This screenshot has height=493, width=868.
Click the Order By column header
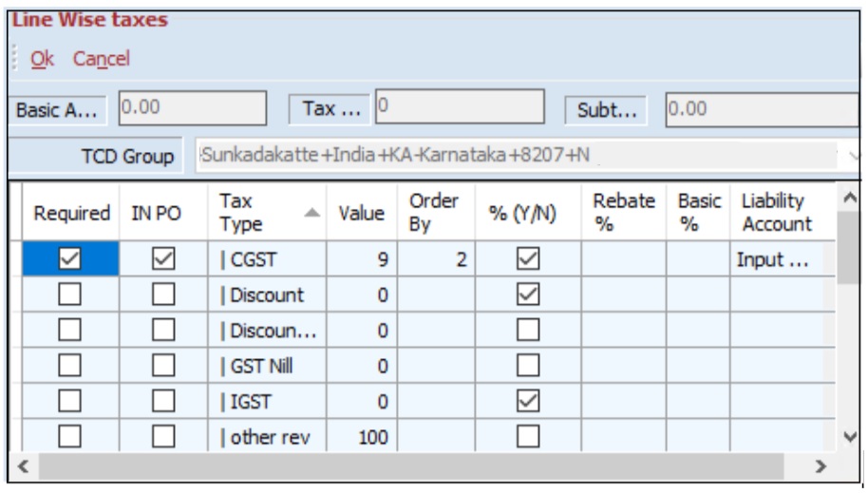434,213
